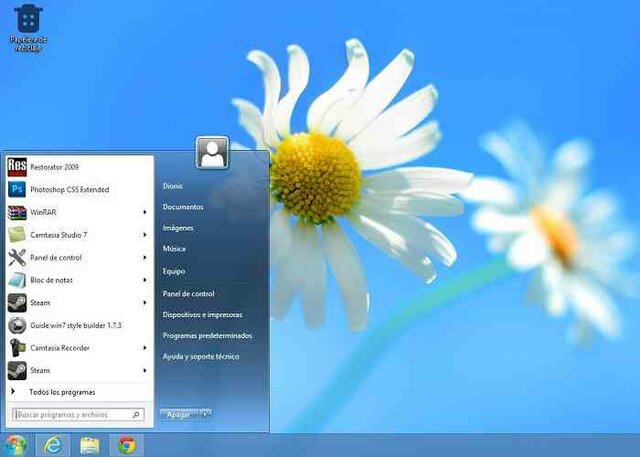The image size is (640, 457).
Task: Select Guide win7 style builder 1.7.3 label
Action: click(x=76, y=326)
